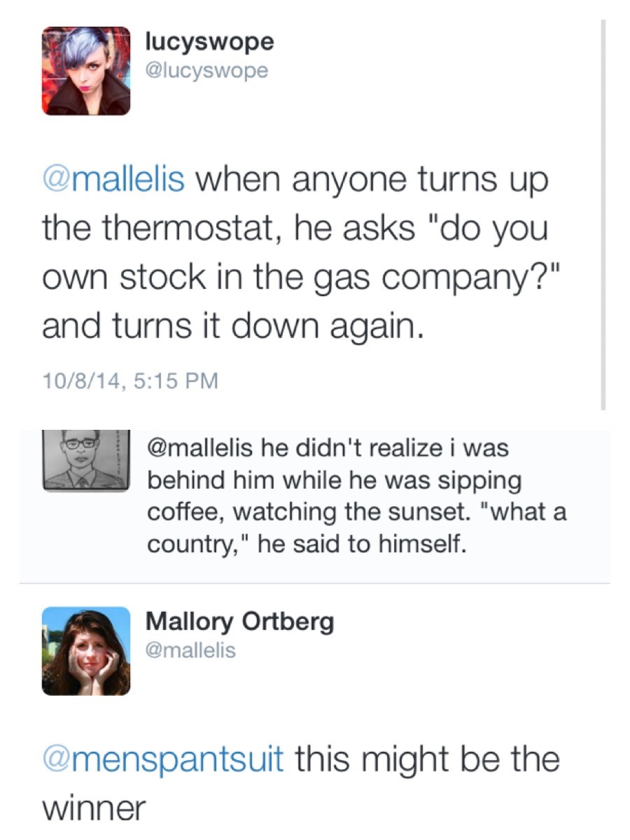630x840 pixels.
Task: Open the gray @lucyswope handle
Action: pos(206,71)
